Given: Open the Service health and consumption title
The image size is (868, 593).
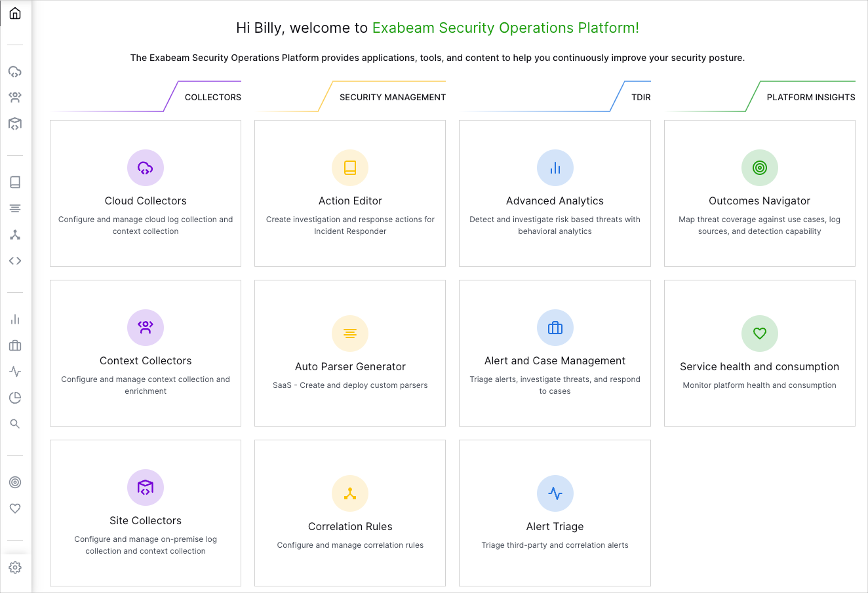Looking at the screenshot, I should (x=760, y=367).
